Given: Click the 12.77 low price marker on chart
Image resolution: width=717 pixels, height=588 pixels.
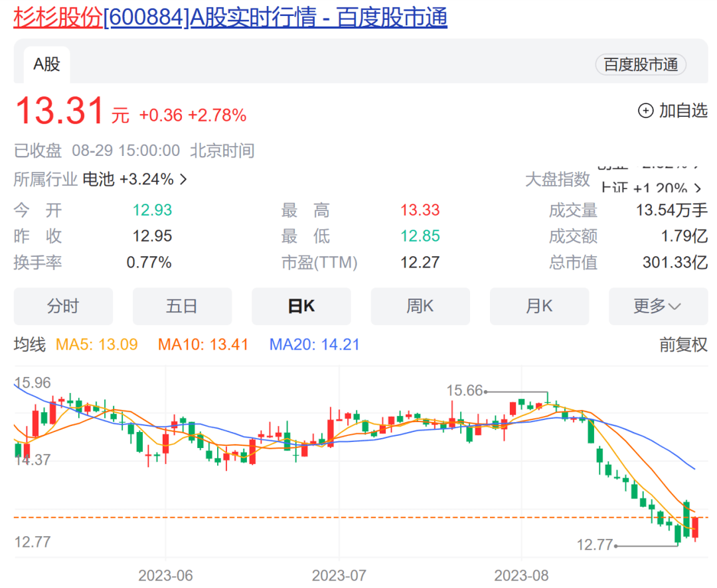Looking at the screenshot, I should coord(595,546).
